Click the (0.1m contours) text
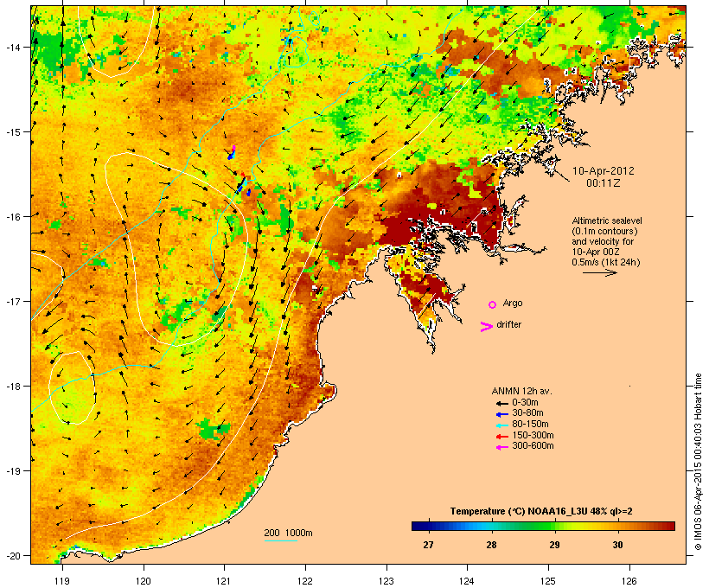This screenshot has height=588, width=709. 604,231
